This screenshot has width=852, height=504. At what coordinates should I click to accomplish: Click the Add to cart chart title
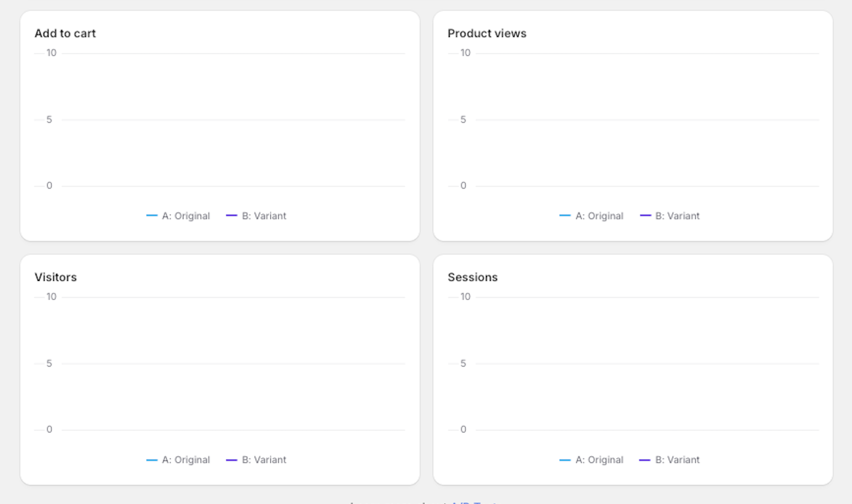coord(65,33)
